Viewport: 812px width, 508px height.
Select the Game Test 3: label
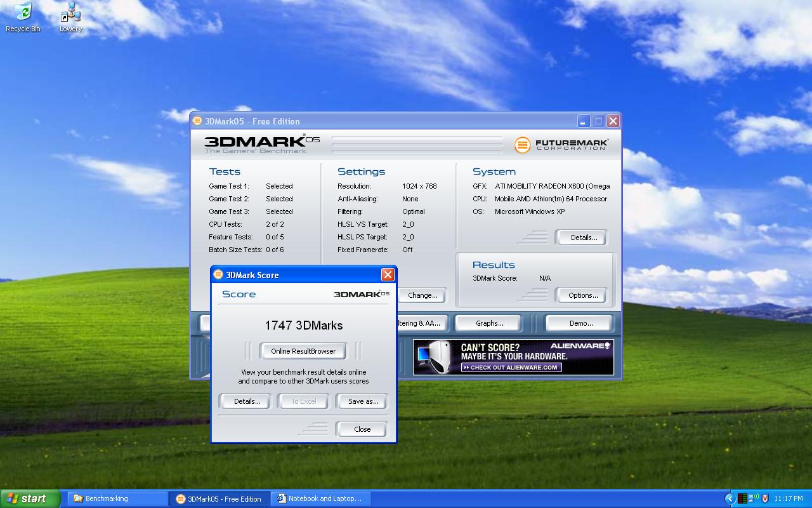(229, 211)
